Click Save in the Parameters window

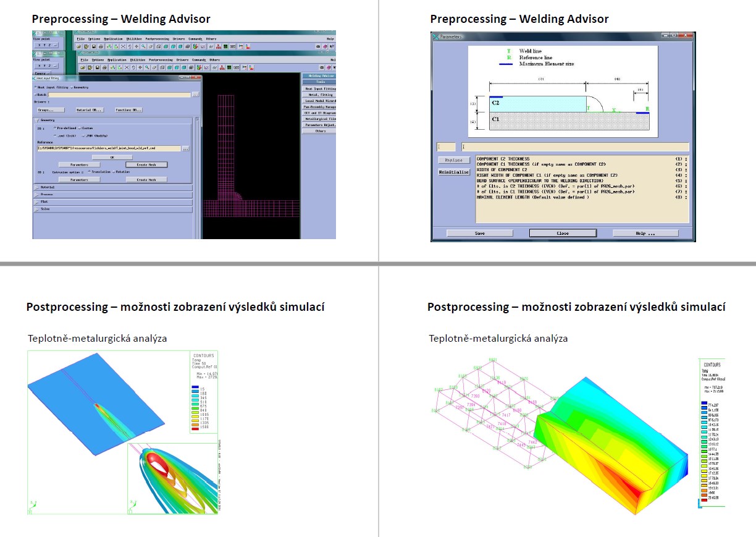pos(479,233)
